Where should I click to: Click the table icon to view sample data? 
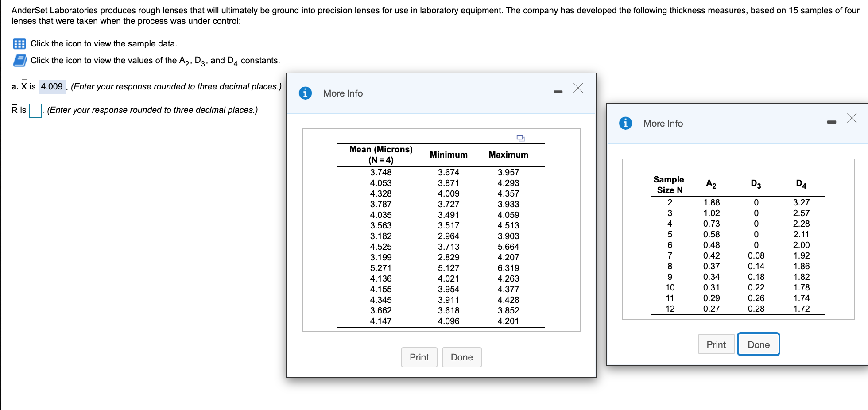pos(19,43)
